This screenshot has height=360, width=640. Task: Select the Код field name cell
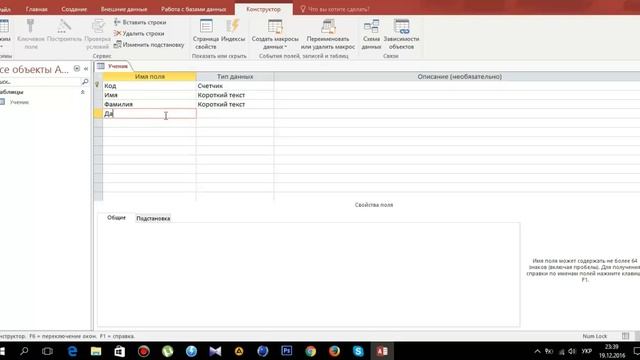pos(149,86)
